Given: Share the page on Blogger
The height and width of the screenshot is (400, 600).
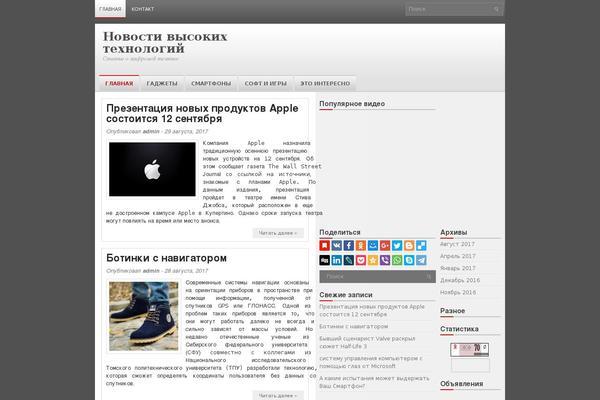Looking at the screenshot, I should (409, 246).
